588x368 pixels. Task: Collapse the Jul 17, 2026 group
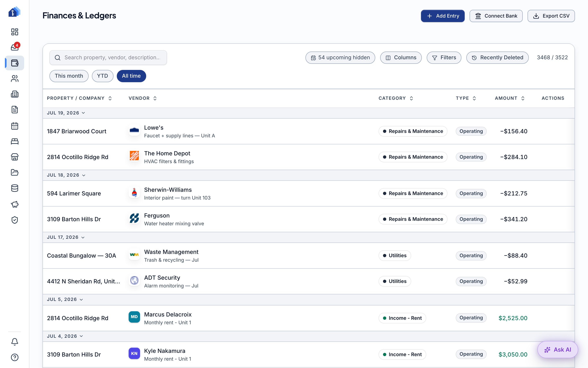click(66, 237)
